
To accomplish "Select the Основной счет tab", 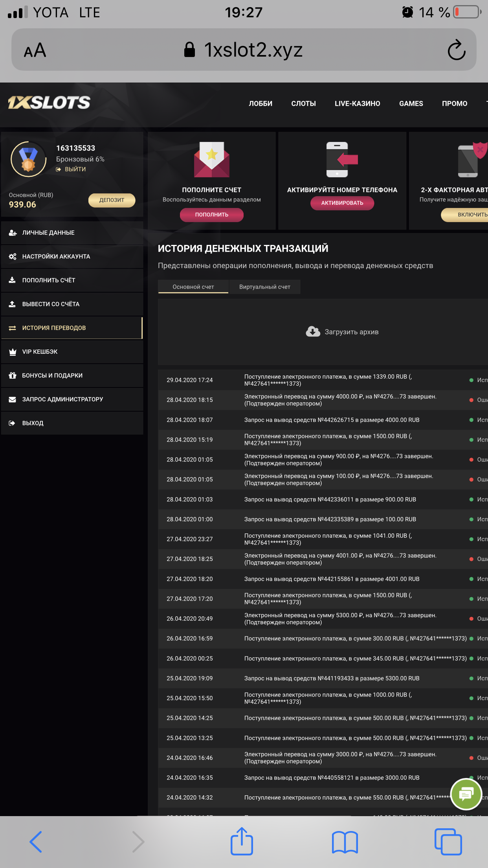I will tap(193, 287).
